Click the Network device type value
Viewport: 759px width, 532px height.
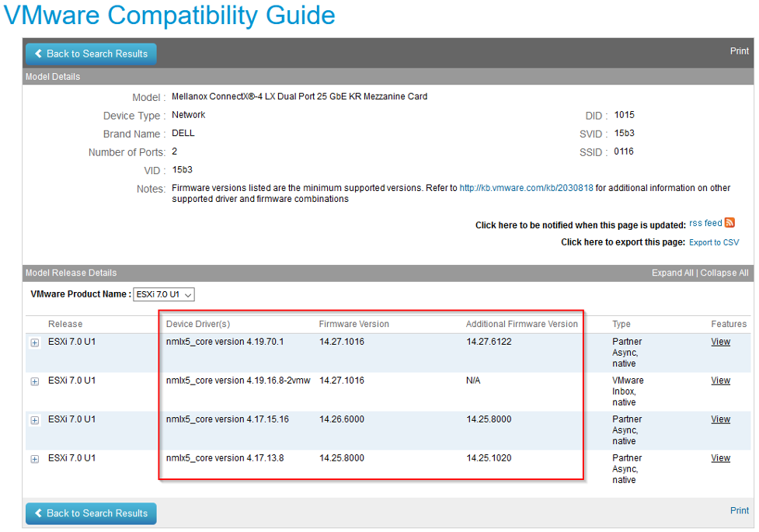pyautogui.click(x=188, y=115)
